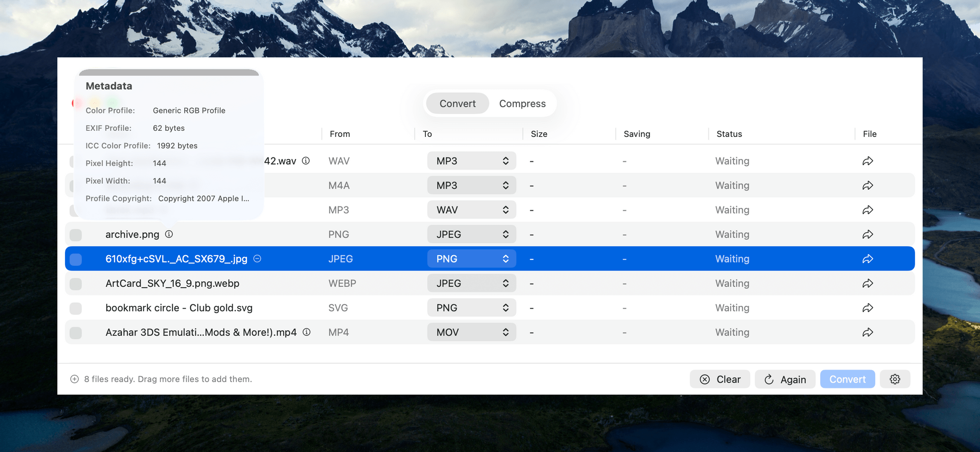The height and width of the screenshot is (452, 980).
Task: Click the circle icon beside the selected jpg file
Action: point(257,259)
